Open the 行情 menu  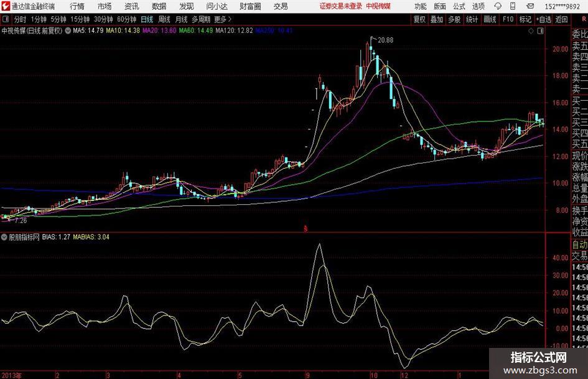tap(77, 6)
